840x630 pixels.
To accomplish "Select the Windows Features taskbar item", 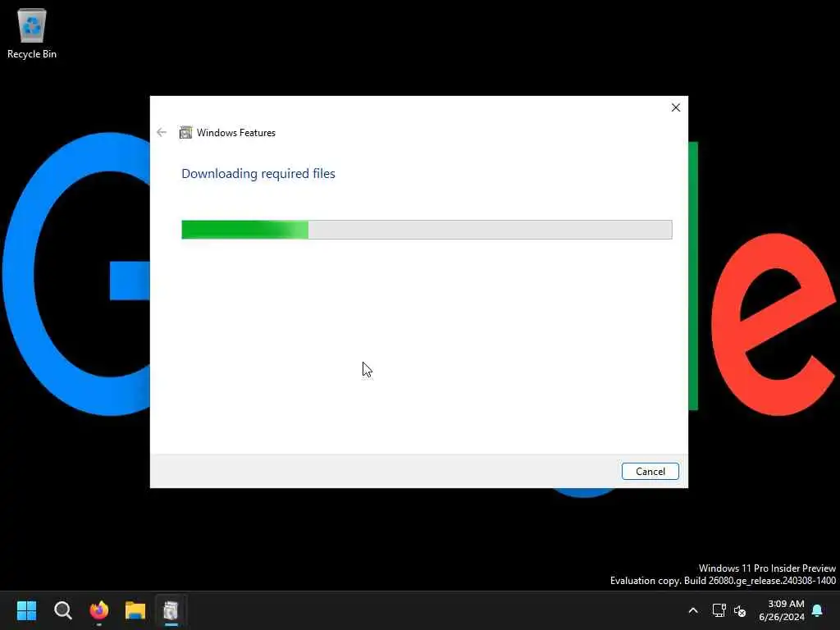I will (171, 610).
